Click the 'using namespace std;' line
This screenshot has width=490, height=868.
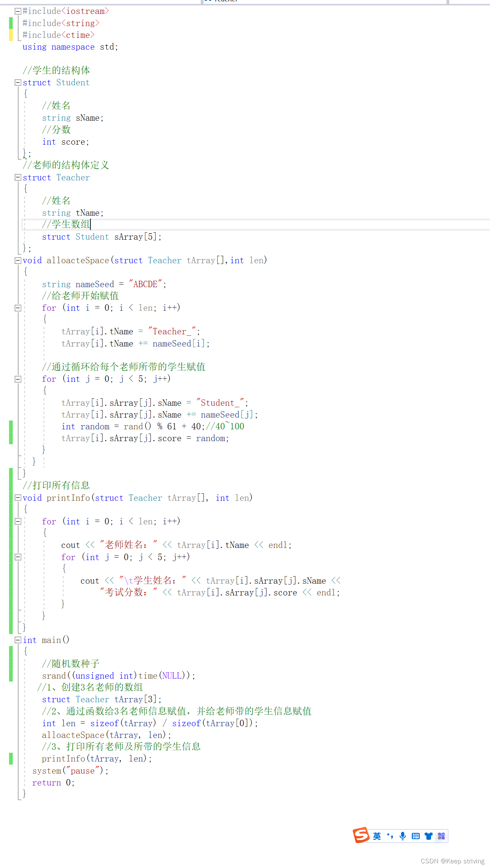tap(70, 47)
